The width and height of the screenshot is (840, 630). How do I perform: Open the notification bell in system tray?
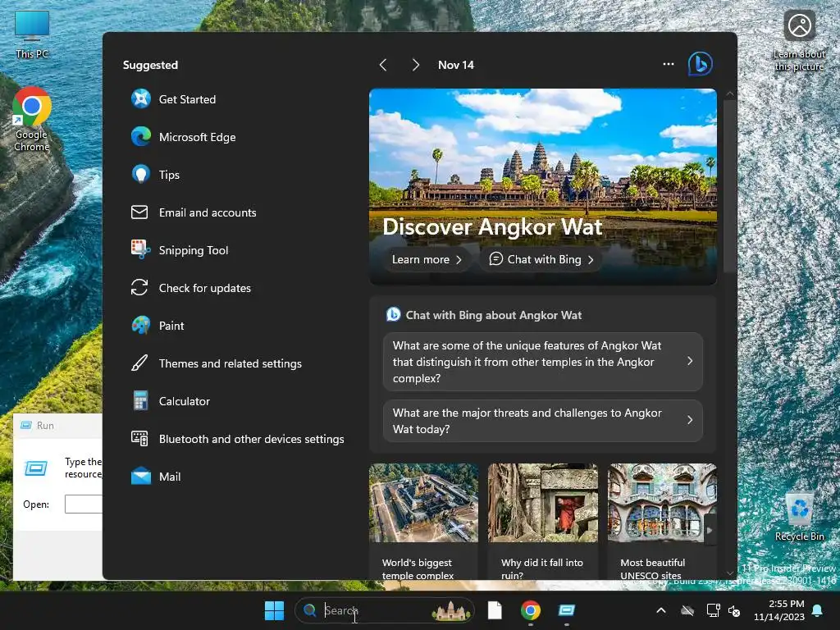(x=817, y=610)
